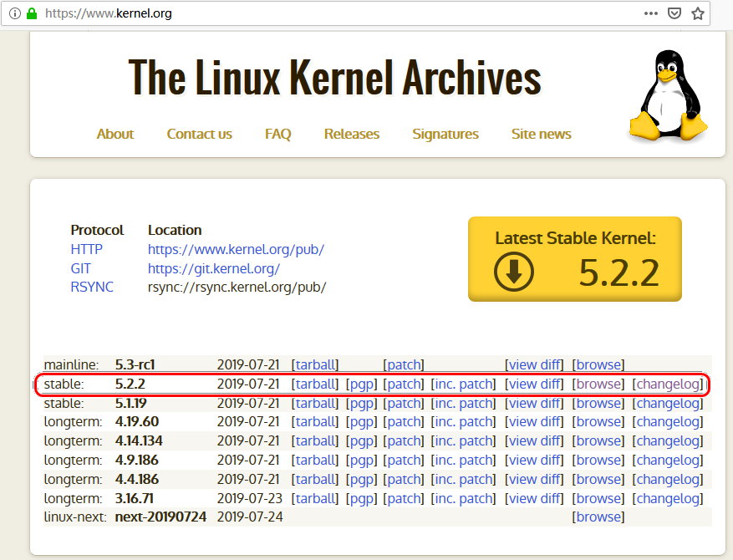Click the green padlock security icon
The height and width of the screenshot is (560, 733).
(x=31, y=13)
